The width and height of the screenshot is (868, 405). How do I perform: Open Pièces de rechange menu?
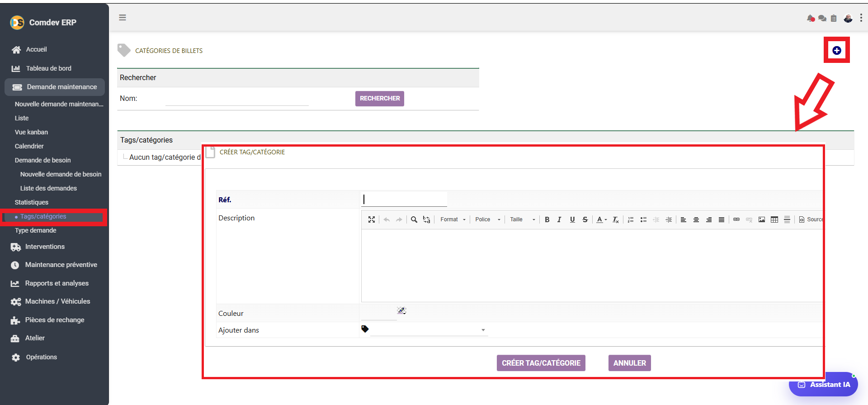[55, 320]
